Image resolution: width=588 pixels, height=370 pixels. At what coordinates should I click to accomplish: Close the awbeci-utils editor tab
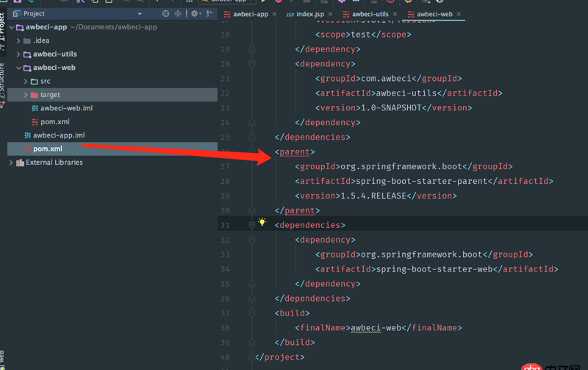pyautogui.click(x=395, y=14)
